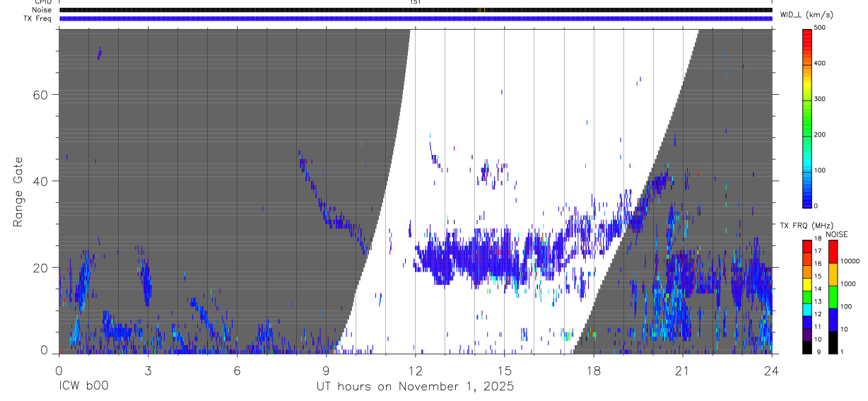
Task: Click the red segment of the NOISE color bar
Action: 833,251
